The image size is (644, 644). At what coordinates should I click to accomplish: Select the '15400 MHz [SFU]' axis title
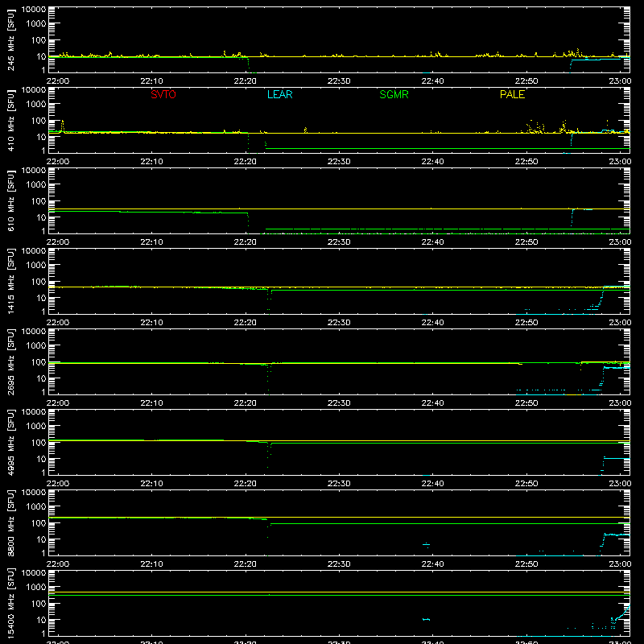[x=10, y=603]
